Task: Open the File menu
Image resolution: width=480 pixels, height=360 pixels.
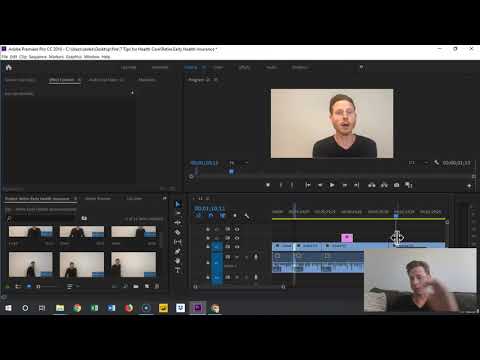Action: (5, 57)
